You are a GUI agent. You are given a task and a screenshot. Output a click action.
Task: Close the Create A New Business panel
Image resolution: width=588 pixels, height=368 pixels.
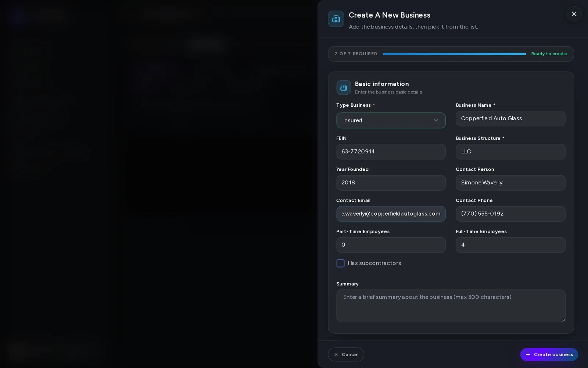[574, 14]
